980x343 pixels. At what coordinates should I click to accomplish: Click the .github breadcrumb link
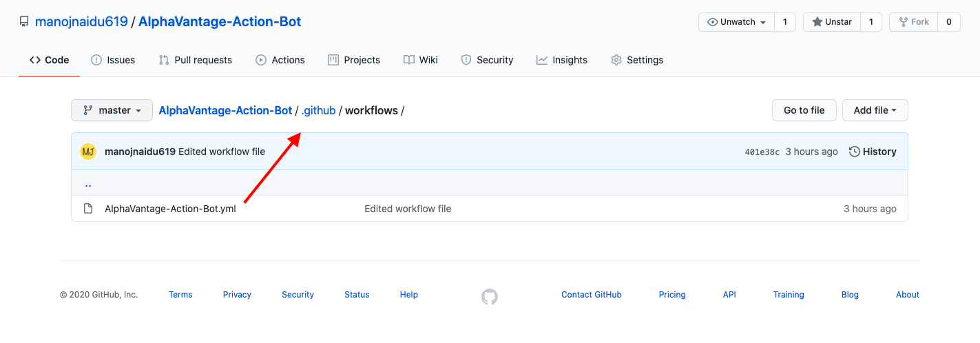click(318, 110)
